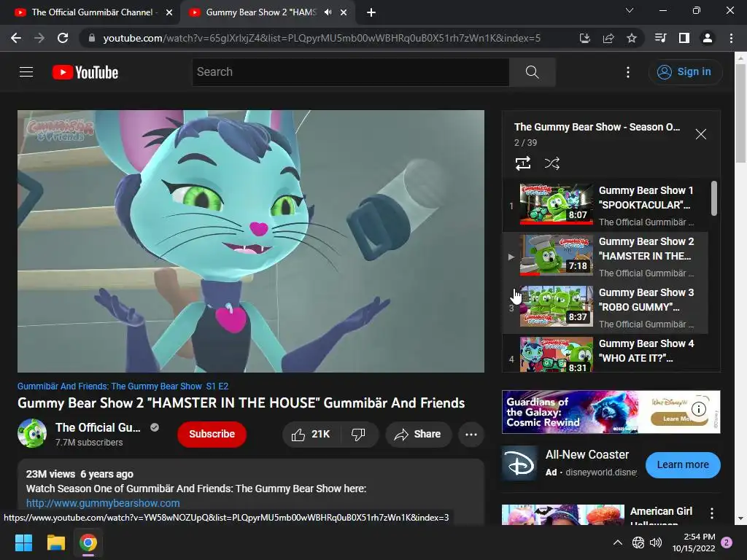Image resolution: width=747 pixels, height=560 pixels.
Task: Open YouTube settings three-dot menu in header
Action: (x=628, y=72)
